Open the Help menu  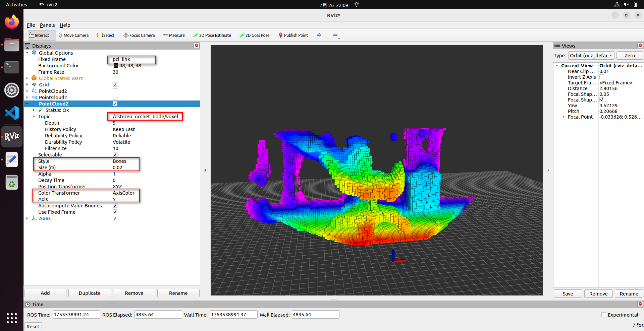point(65,25)
